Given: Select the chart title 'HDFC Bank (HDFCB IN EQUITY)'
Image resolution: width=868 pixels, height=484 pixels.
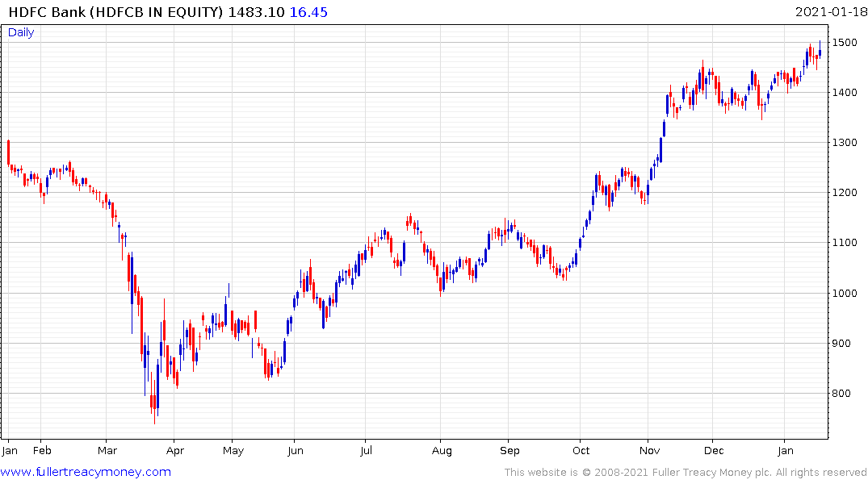Looking at the screenshot, I should click(x=115, y=12).
